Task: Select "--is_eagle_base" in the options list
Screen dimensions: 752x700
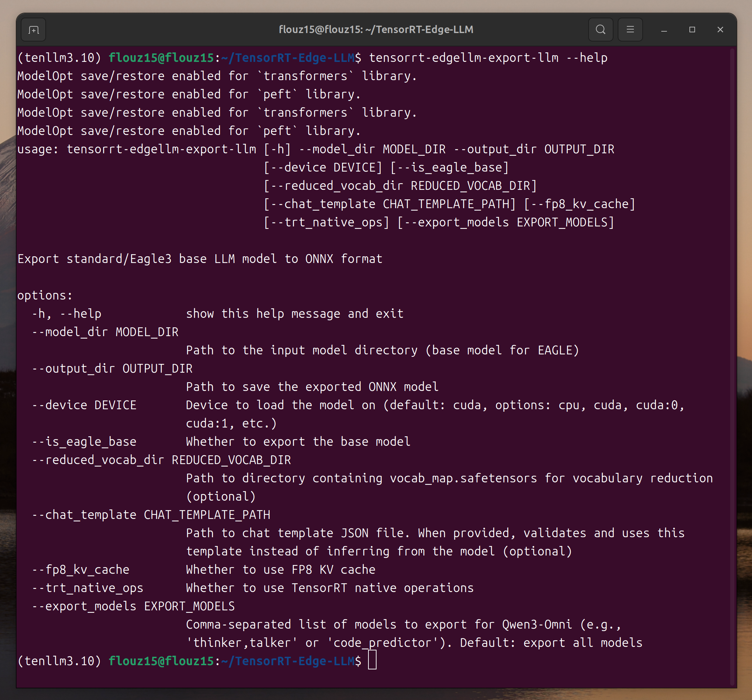Action: point(84,442)
